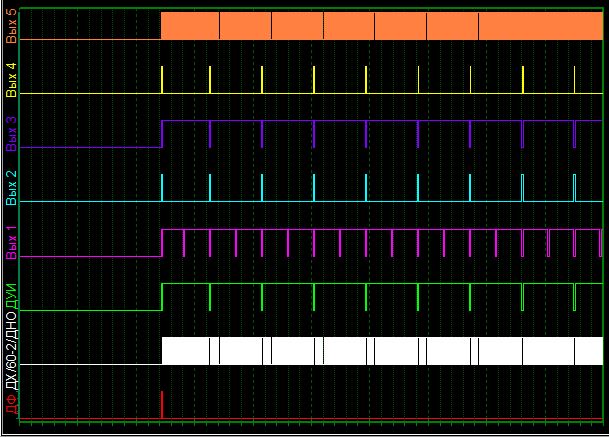The height and width of the screenshot is (437, 609).
Task: Click the last wide orange block of Вых 5
Action: coord(540,26)
